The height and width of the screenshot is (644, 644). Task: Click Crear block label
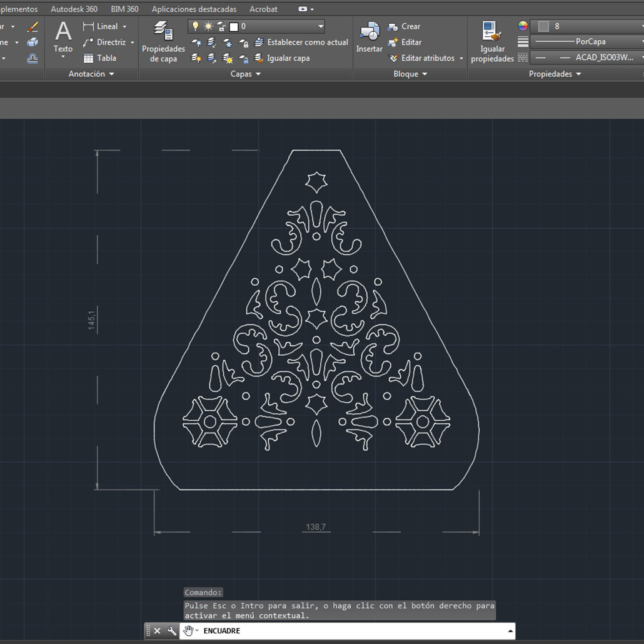(411, 27)
